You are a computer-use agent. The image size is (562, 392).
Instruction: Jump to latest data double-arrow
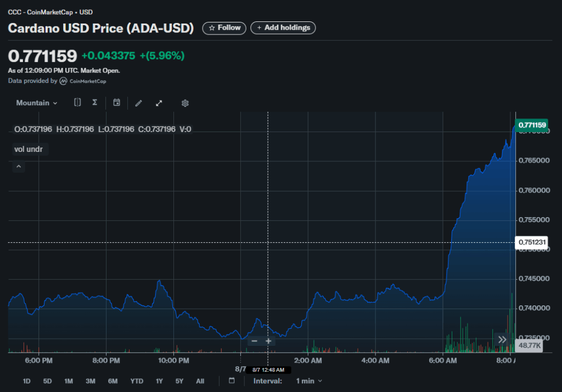coord(502,339)
